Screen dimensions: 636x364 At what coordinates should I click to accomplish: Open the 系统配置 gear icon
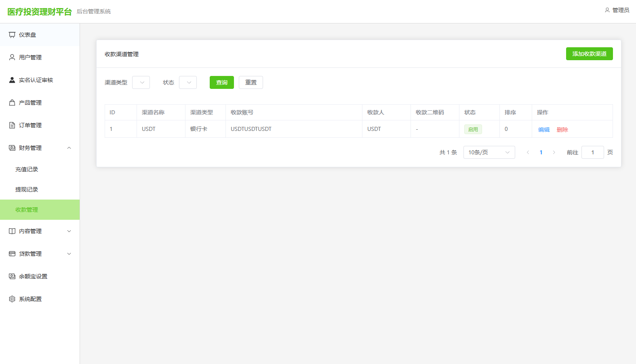[12, 299]
